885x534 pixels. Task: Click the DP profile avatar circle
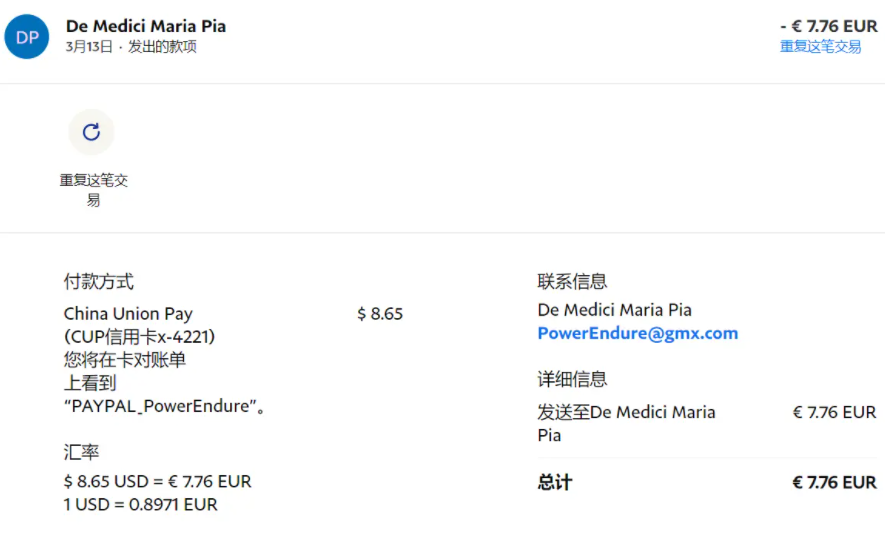pyautogui.click(x=27, y=37)
